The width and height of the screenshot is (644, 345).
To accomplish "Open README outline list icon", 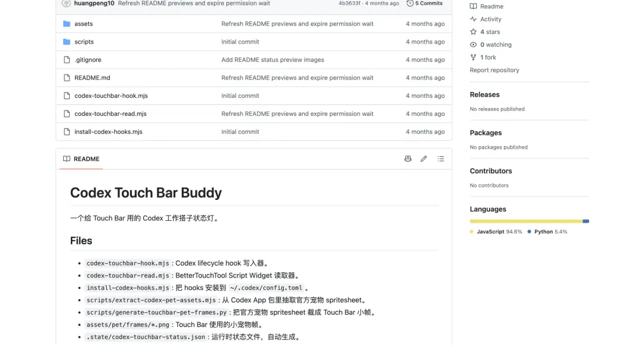I will click(441, 159).
